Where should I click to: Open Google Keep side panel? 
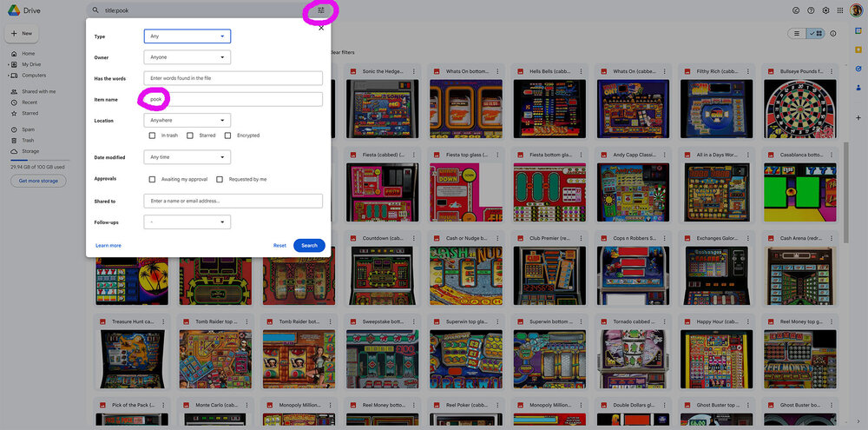pos(858,50)
